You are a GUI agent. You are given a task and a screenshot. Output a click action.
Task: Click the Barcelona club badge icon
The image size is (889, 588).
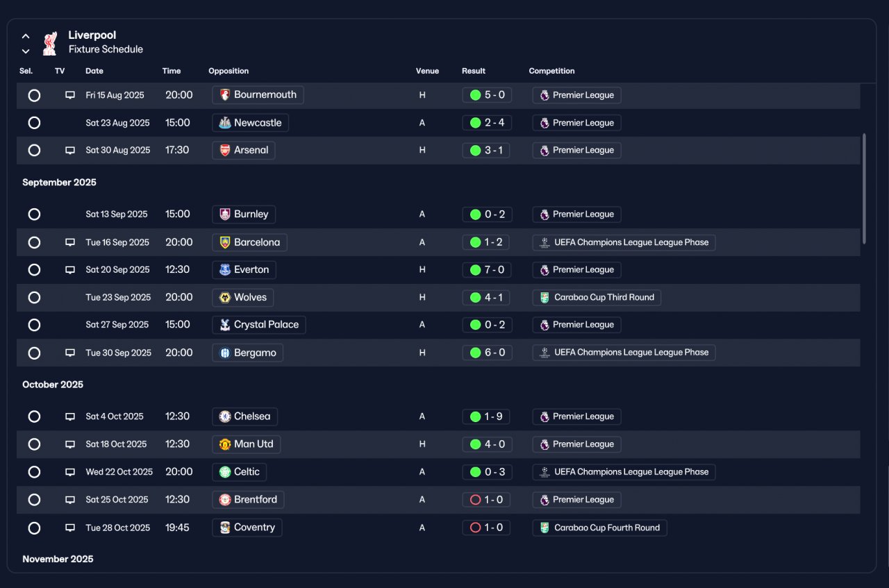click(225, 242)
